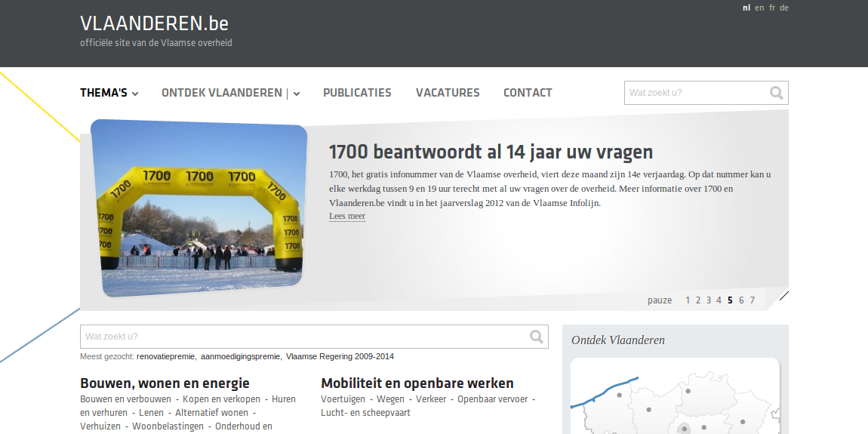Open 'Voertuigen' link

[343, 399]
